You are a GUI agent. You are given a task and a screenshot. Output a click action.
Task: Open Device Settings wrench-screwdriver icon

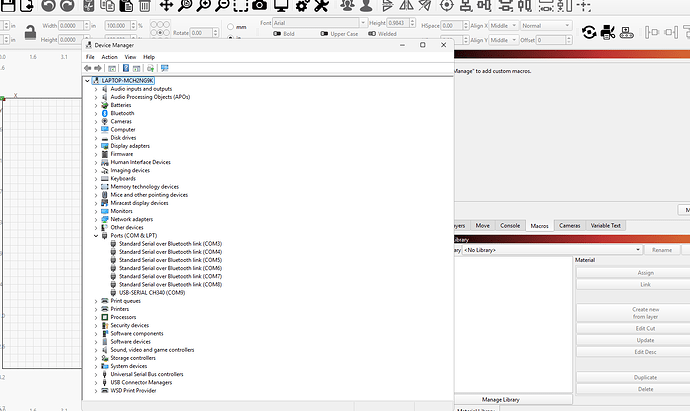tap(322, 5)
